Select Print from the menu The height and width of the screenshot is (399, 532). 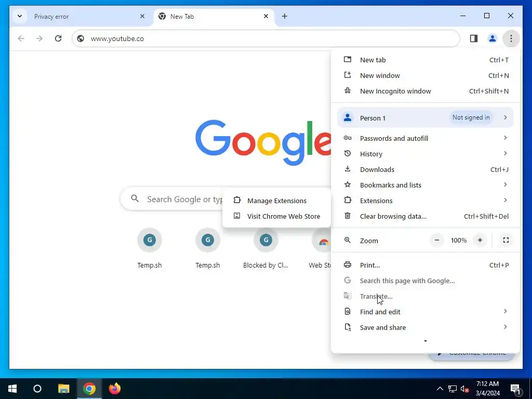(425, 265)
